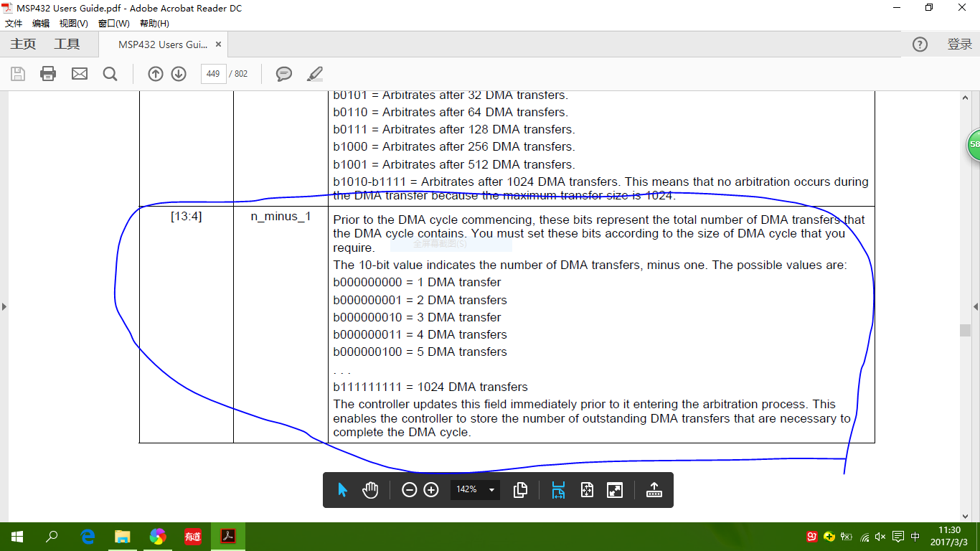Open the 视图(V) menu

(74, 24)
